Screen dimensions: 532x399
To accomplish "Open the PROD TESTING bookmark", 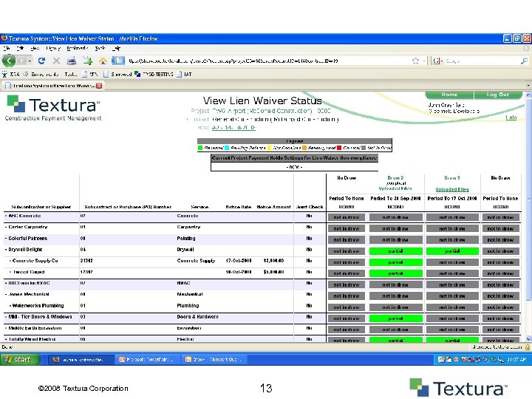I will point(154,74).
